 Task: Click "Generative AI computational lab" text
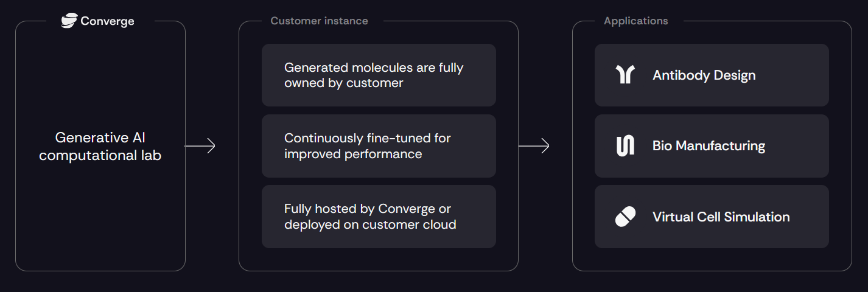100,146
